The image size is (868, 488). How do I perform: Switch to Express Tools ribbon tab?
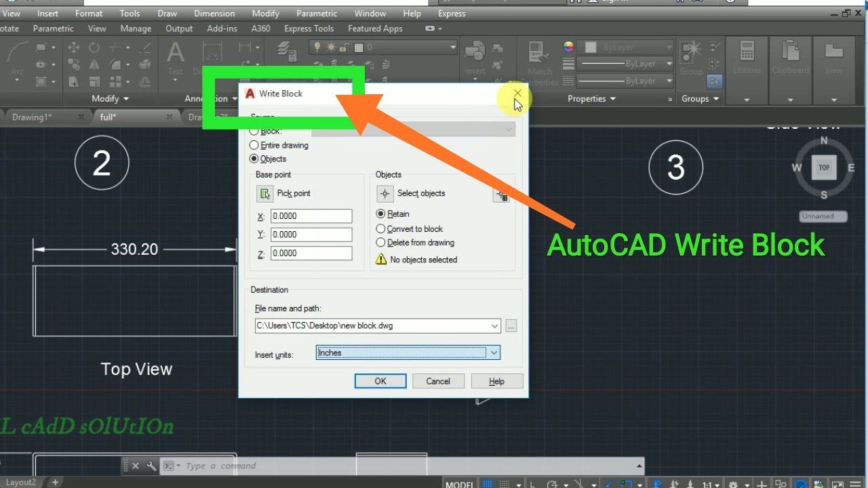[x=309, y=28]
